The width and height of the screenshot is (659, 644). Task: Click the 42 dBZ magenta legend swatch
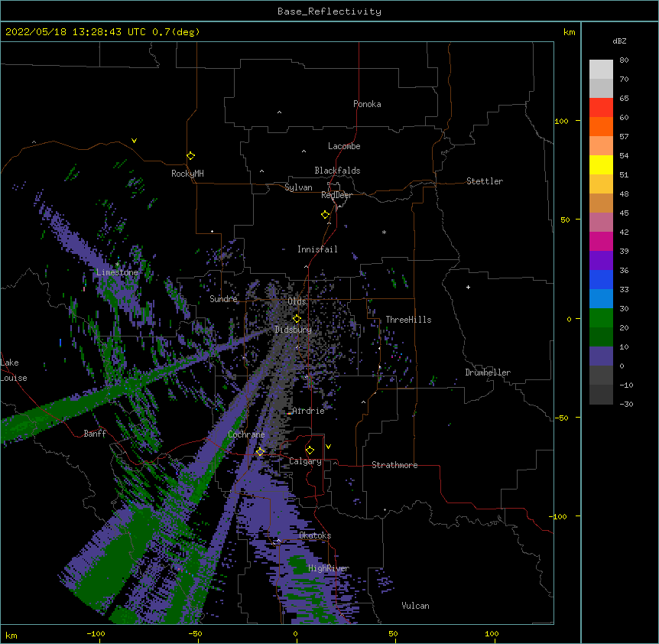pos(601,241)
